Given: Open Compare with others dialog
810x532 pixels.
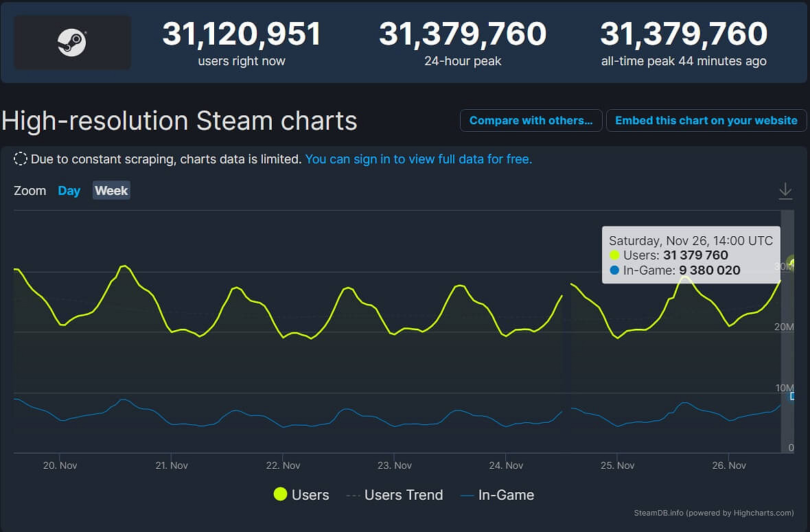Looking at the screenshot, I should pyautogui.click(x=531, y=120).
